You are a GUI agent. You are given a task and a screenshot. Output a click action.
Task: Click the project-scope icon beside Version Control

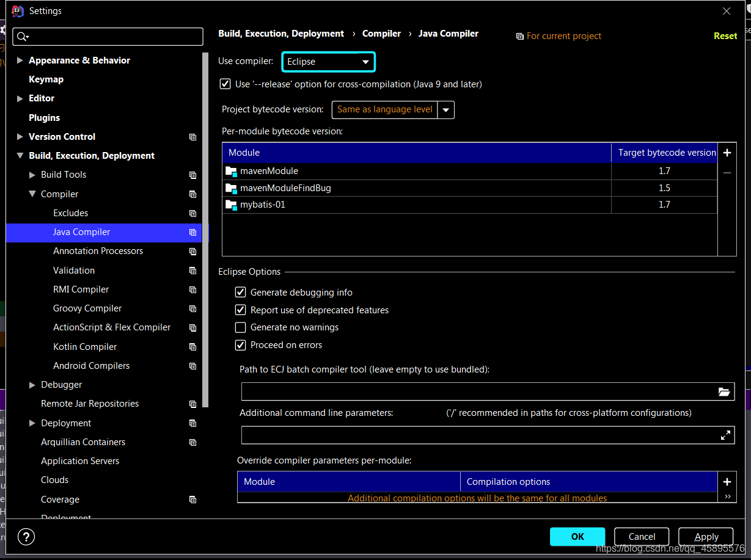pyautogui.click(x=193, y=137)
